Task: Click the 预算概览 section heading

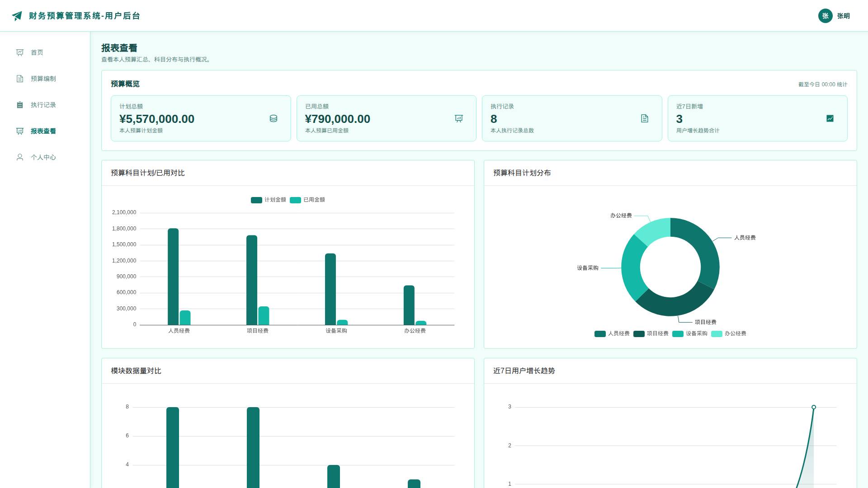Action: [125, 84]
